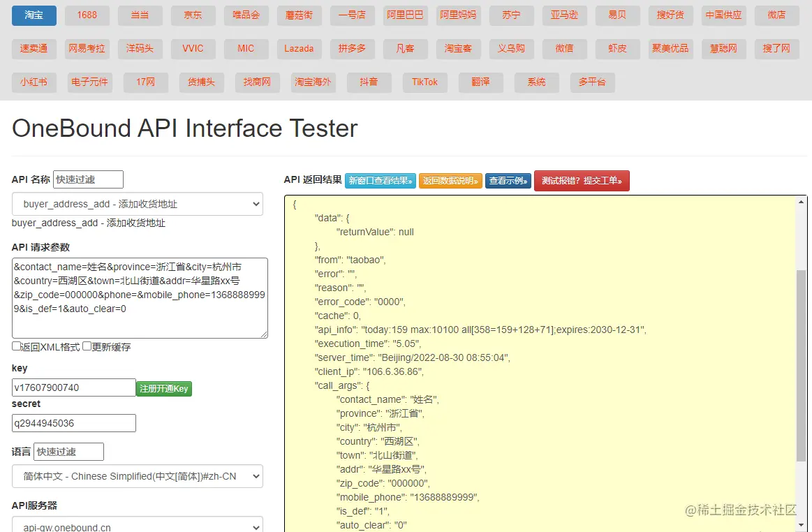Open the 网易考拉 tab
The image size is (812, 532).
coord(87,48)
